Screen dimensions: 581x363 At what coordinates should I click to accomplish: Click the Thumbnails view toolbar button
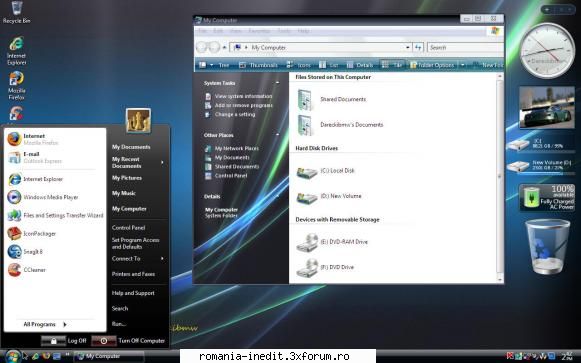[258, 65]
